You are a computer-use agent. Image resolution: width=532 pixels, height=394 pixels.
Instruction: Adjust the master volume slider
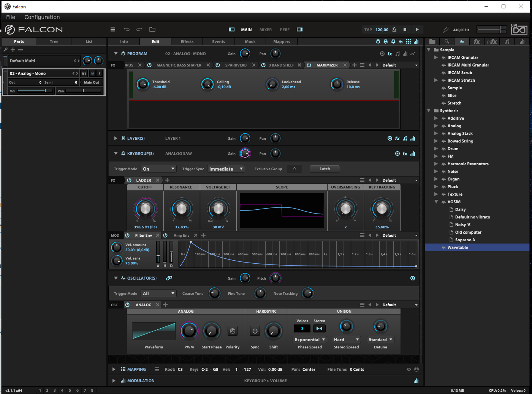pyautogui.click(x=491, y=30)
